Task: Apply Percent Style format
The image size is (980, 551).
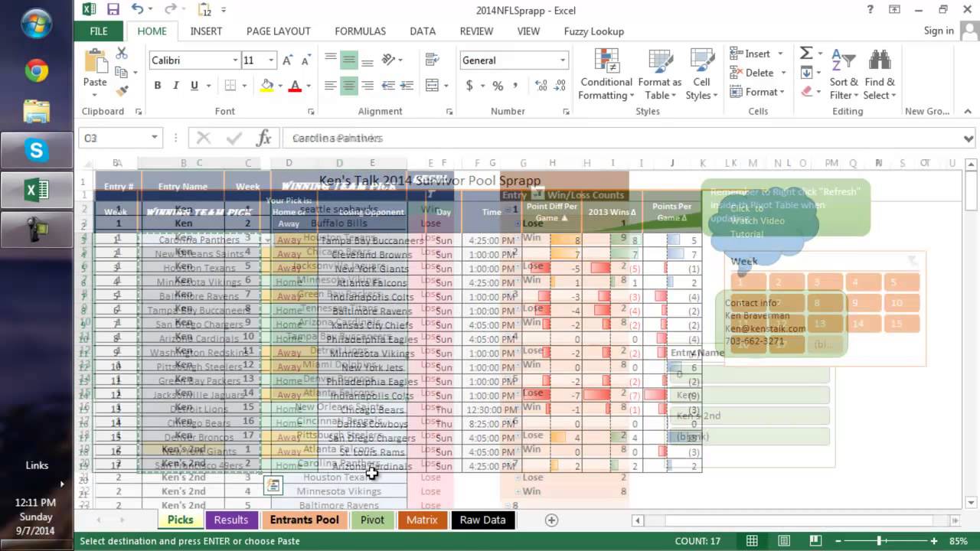Action: coord(498,86)
